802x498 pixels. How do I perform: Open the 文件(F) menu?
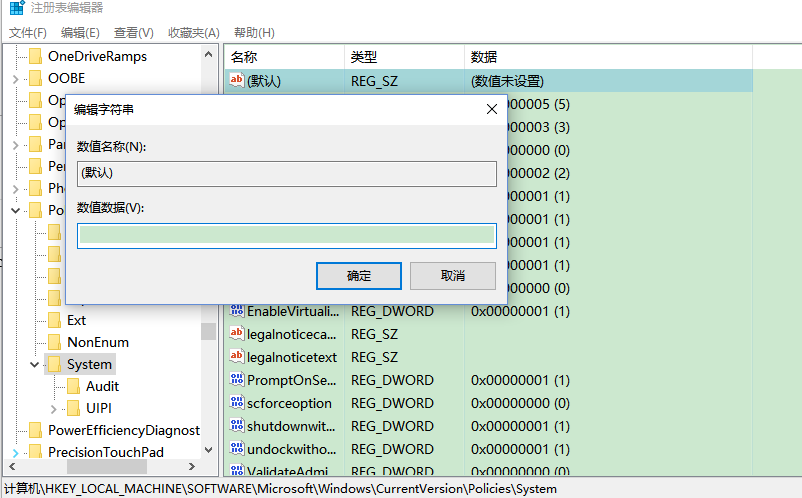pos(28,33)
